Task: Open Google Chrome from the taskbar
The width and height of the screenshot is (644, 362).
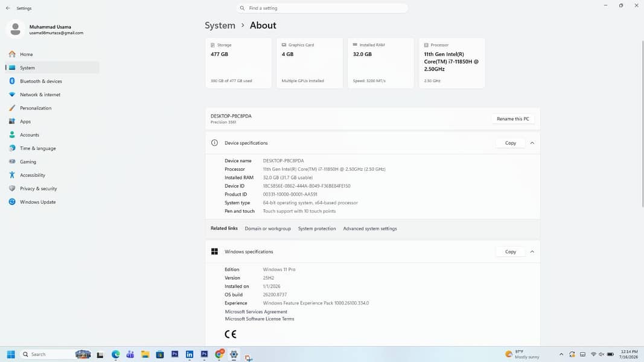Action: [x=219, y=354]
